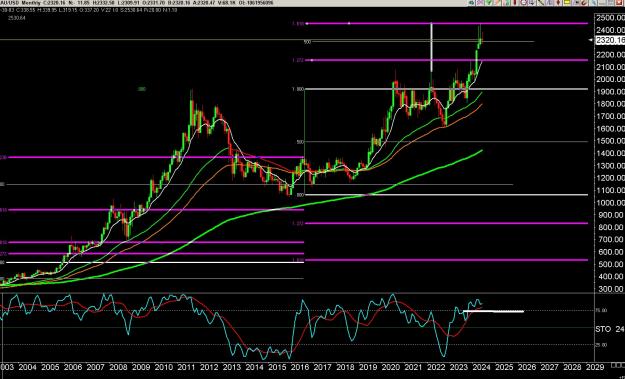Viewport: 625px width, 379px height.
Task: Click the 25.00 stochastic level label
Action: 601,345
